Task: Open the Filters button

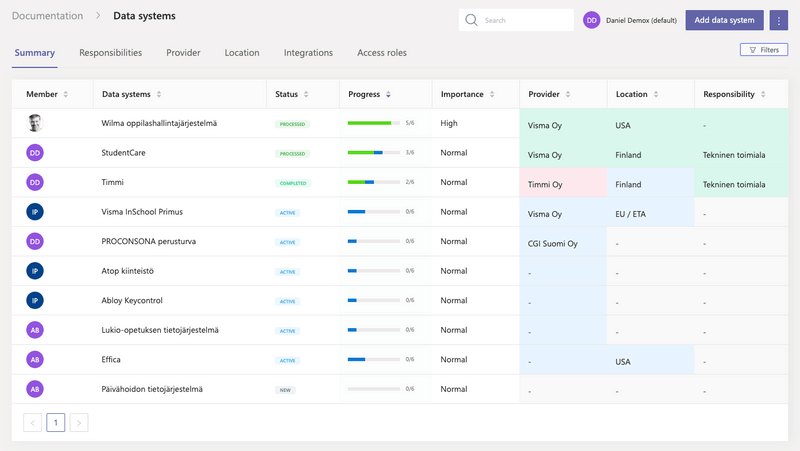Action: [x=763, y=49]
